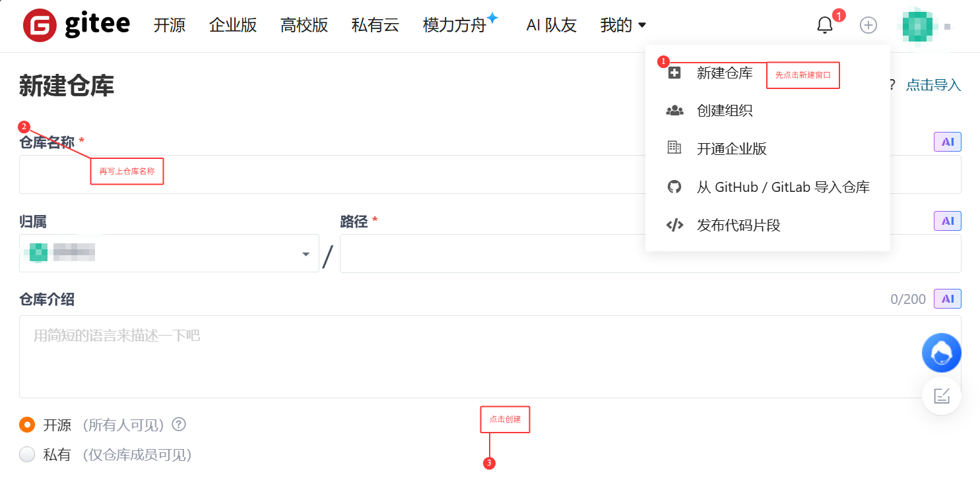Click the people icon beside 创建组织

674,111
